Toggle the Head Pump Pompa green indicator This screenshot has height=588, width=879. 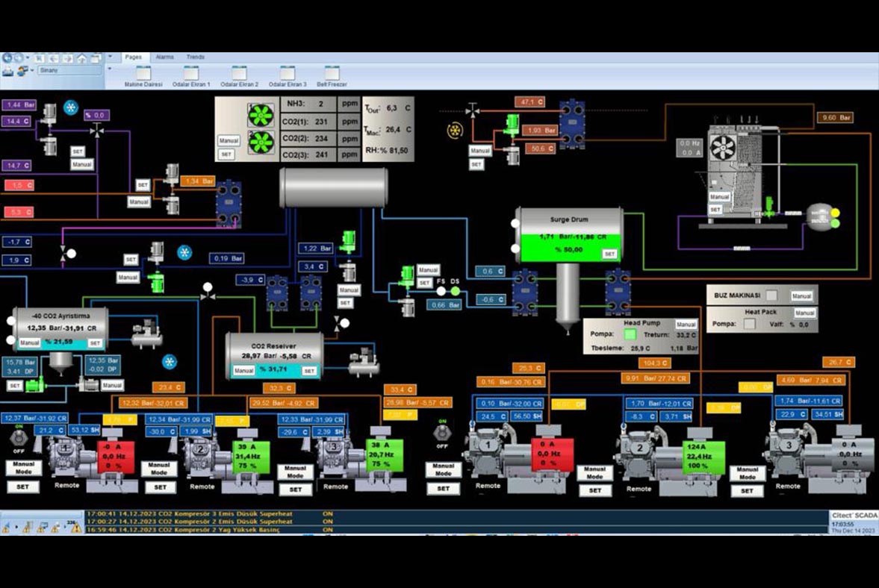pos(630,334)
